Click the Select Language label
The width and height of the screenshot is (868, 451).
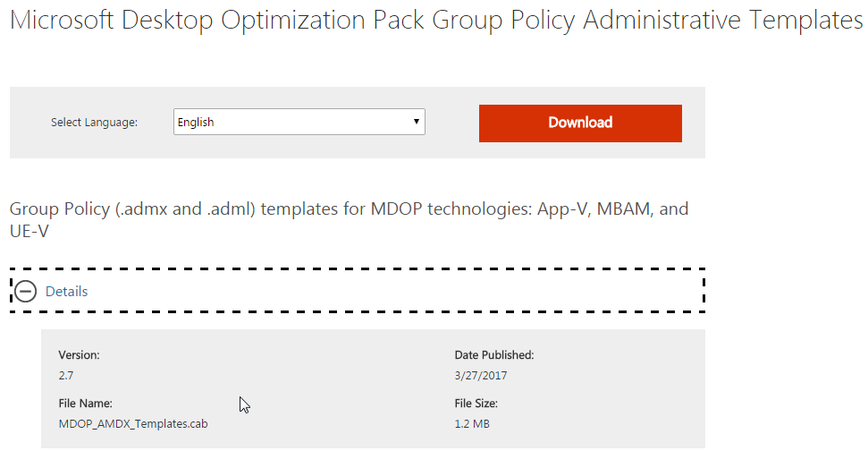pyautogui.click(x=94, y=123)
